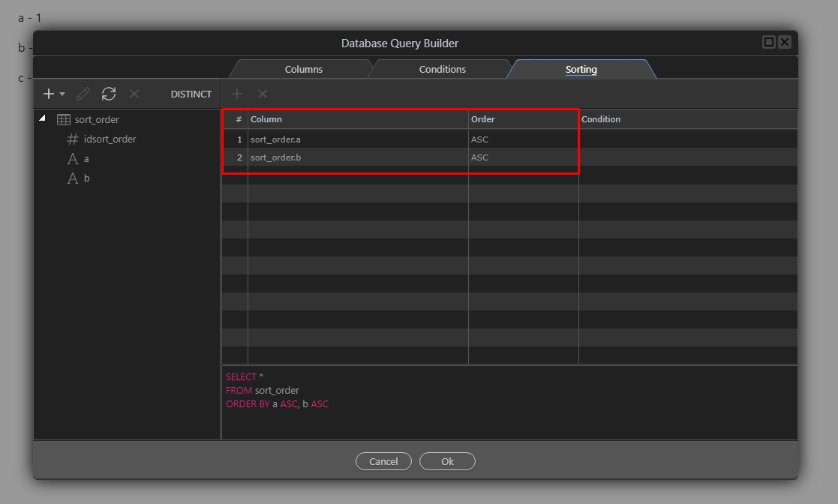Click the pencil edit icon
The width and height of the screenshot is (838, 504).
[83, 94]
